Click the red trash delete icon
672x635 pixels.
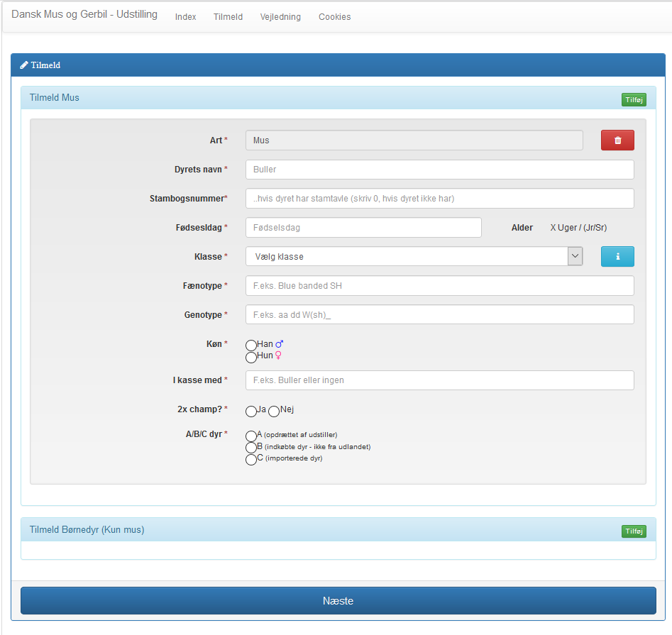[617, 140]
